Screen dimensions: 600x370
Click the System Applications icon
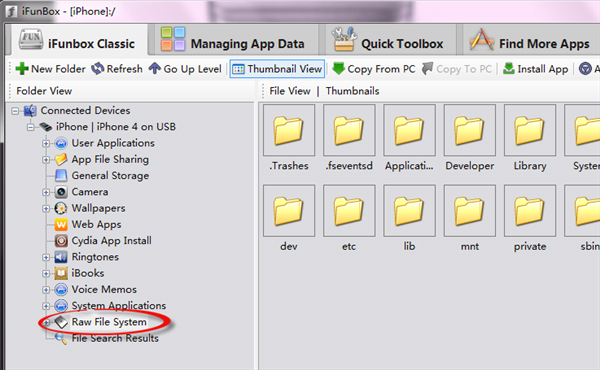point(61,306)
